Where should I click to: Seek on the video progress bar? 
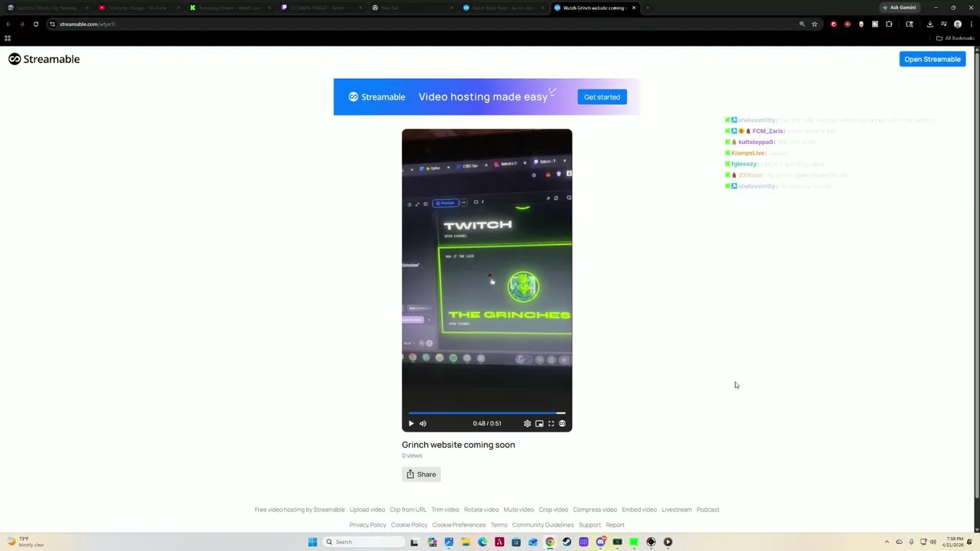(x=487, y=413)
